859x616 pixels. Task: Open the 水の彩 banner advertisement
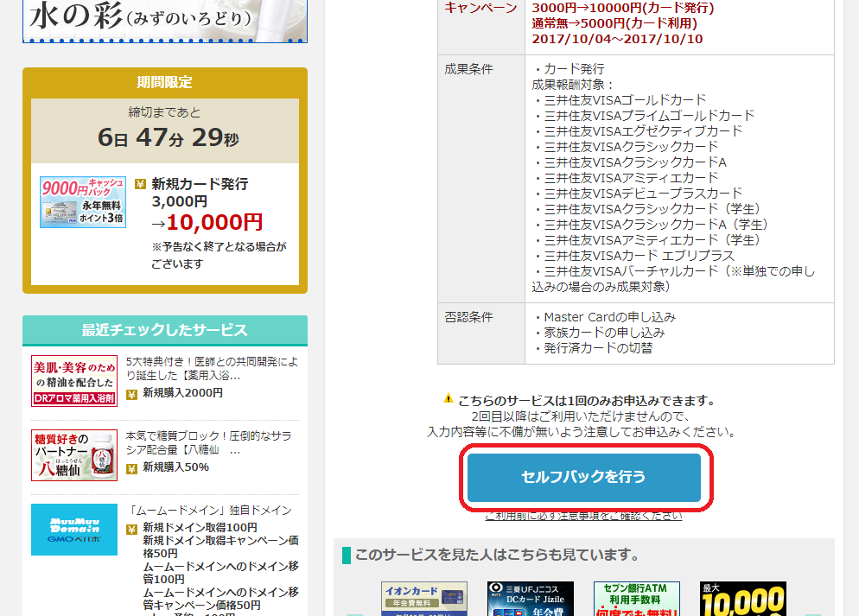coord(164,21)
